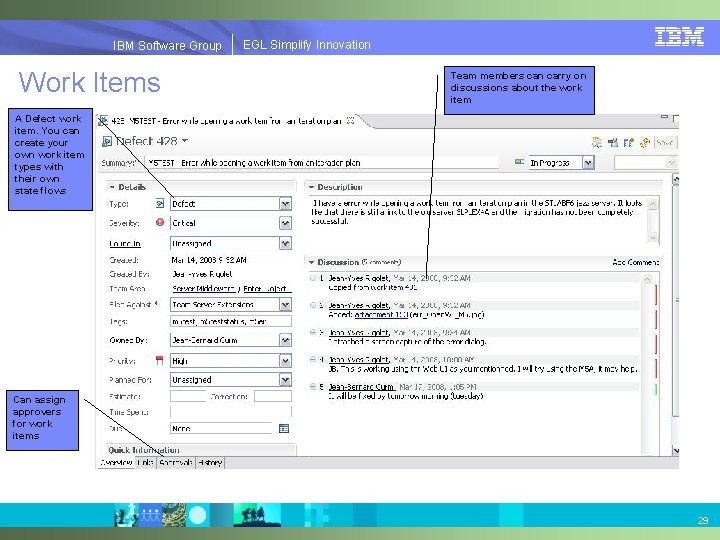Click the second toolbar icon left of Save
The image size is (720, 540).
pos(613,142)
